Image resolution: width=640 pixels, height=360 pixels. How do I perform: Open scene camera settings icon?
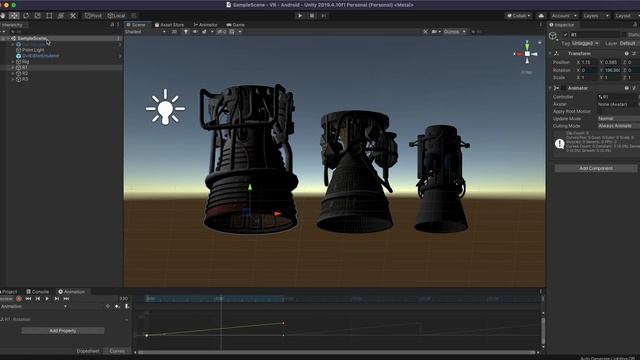434,31
